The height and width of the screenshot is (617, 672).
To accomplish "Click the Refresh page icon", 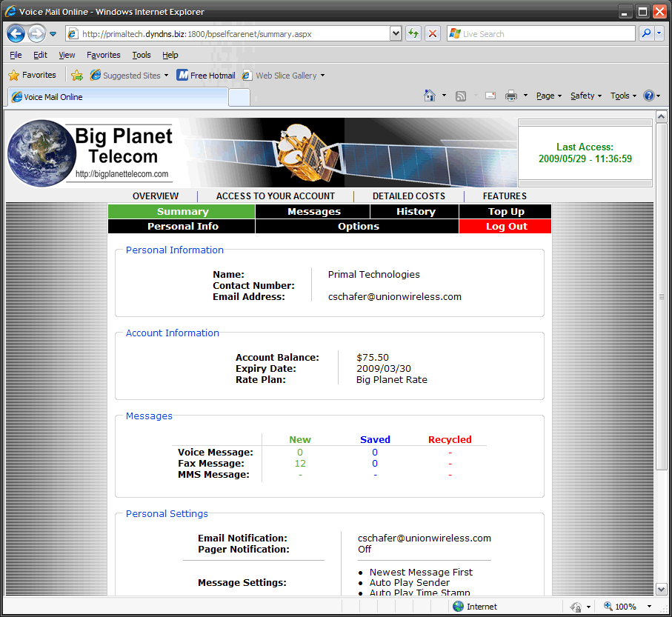I will [413, 33].
